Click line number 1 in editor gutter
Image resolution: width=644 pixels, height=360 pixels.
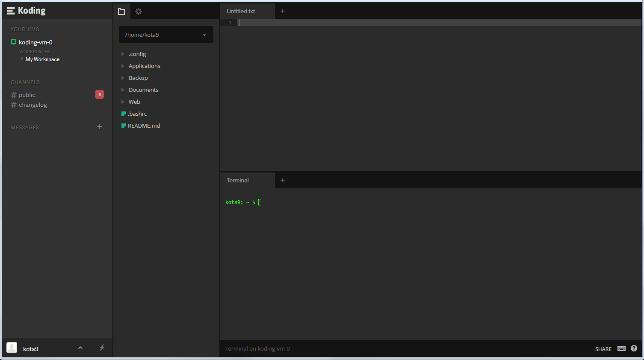click(x=230, y=23)
